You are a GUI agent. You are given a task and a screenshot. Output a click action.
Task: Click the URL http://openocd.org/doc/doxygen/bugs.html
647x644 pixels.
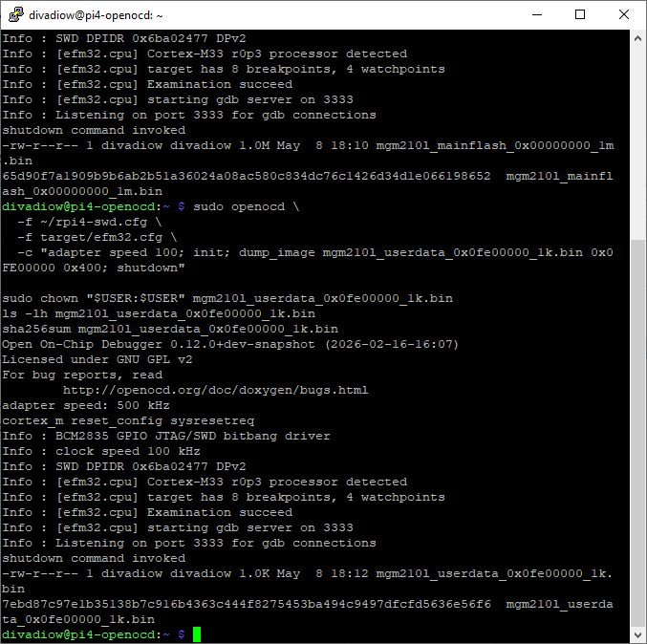tap(215, 390)
